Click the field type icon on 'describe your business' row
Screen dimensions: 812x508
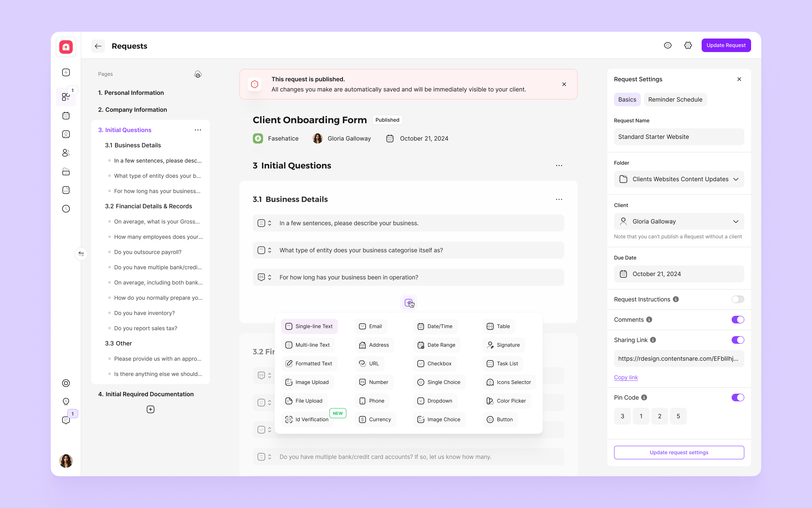[261, 223]
